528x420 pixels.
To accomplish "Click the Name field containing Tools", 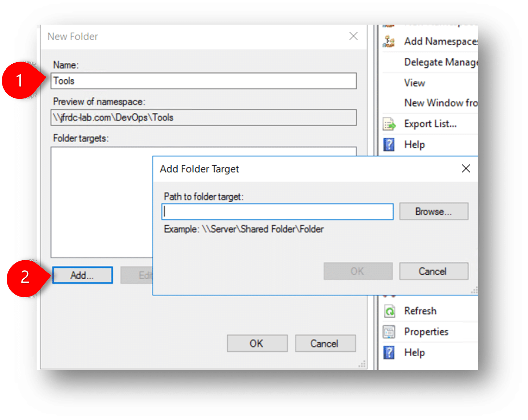I will [204, 81].
